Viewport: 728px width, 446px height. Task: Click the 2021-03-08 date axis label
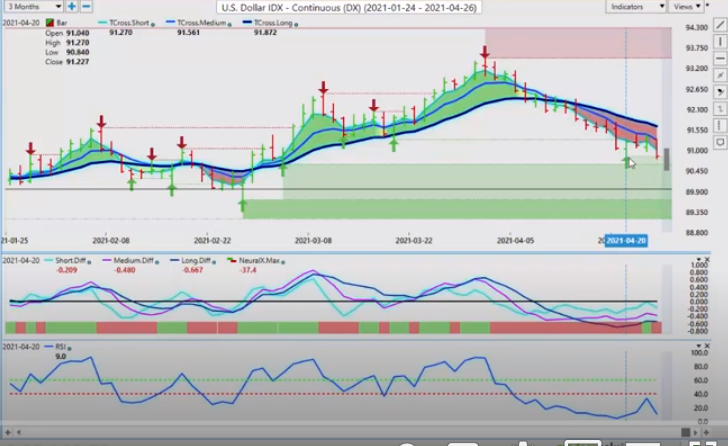click(313, 240)
